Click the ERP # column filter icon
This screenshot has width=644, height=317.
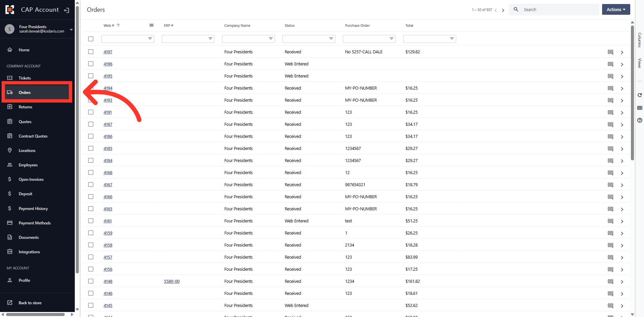pyautogui.click(x=210, y=39)
